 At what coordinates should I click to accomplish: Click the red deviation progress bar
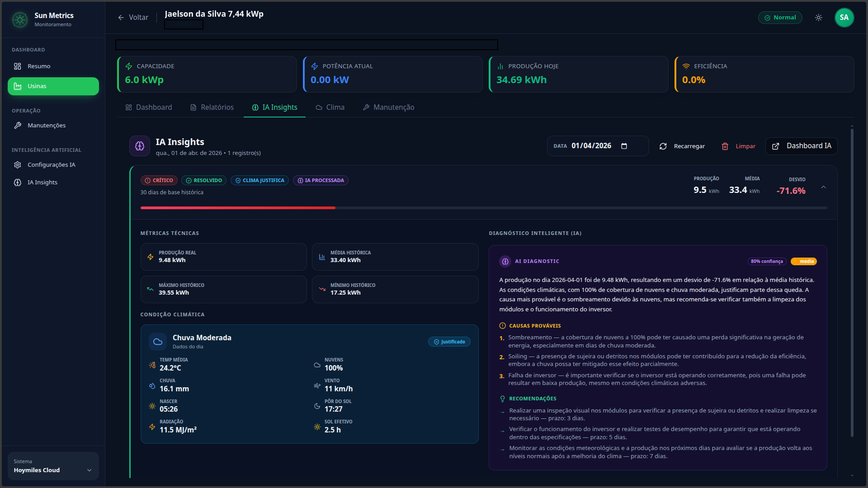[237, 208]
